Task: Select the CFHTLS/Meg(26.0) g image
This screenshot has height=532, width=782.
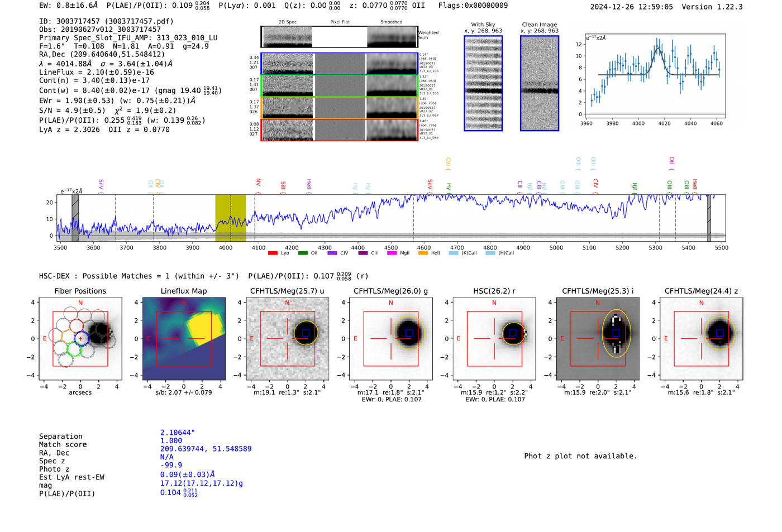Action: [x=391, y=339]
